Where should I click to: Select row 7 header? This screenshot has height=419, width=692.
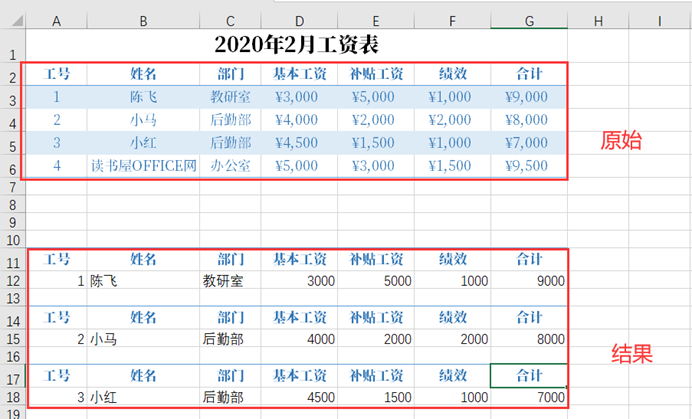pyautogui.click(x=13, y=187)
